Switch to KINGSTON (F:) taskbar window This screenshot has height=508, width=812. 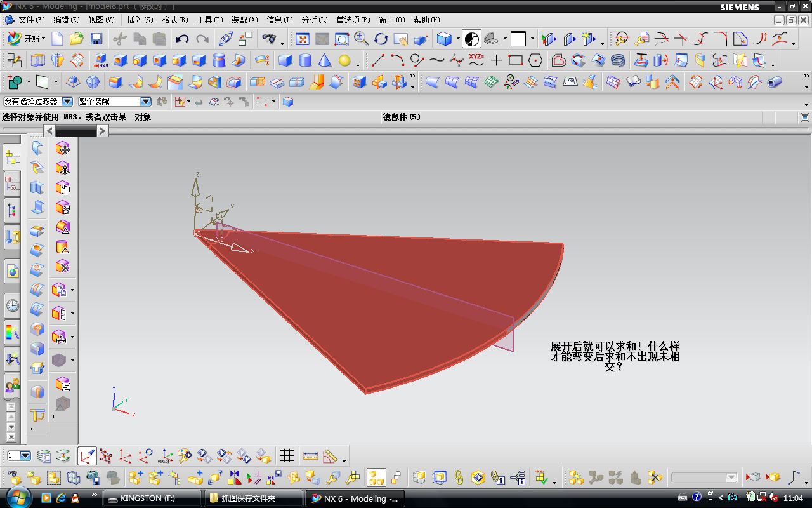click(152, 498)
